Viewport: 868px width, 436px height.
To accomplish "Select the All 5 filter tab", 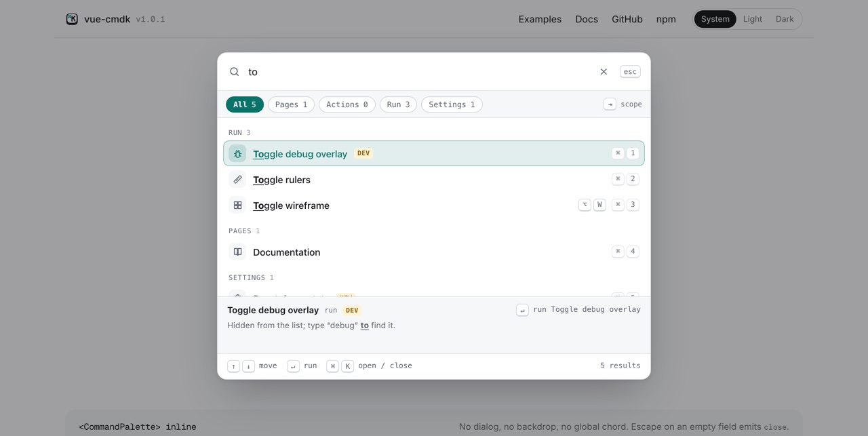I will (245, 104).
